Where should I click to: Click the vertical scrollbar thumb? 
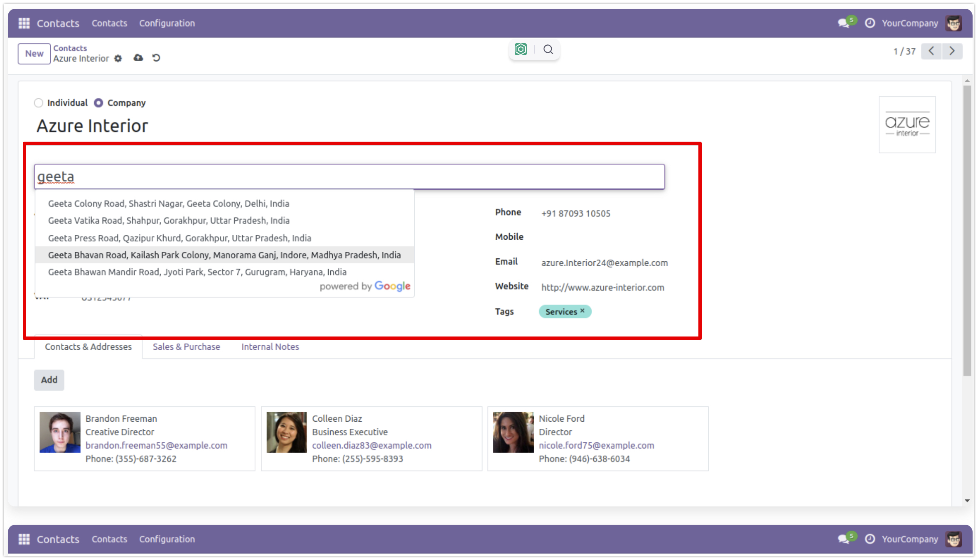[967, 231]
